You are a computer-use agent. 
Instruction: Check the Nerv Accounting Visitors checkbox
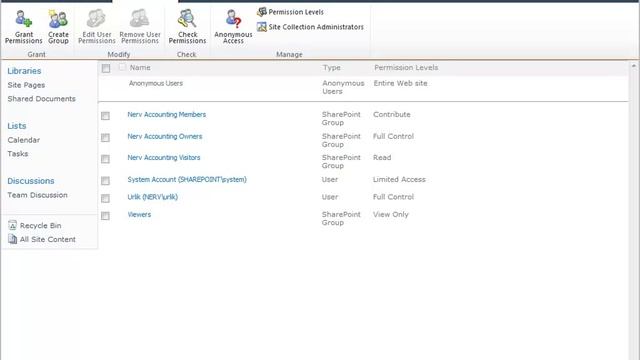[x=105, y=159]
